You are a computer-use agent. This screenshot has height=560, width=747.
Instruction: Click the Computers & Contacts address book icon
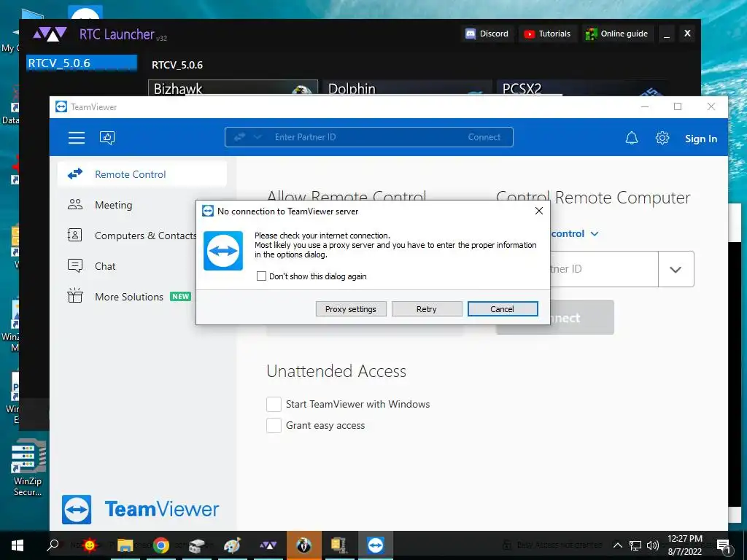click(x=75, y=236)
